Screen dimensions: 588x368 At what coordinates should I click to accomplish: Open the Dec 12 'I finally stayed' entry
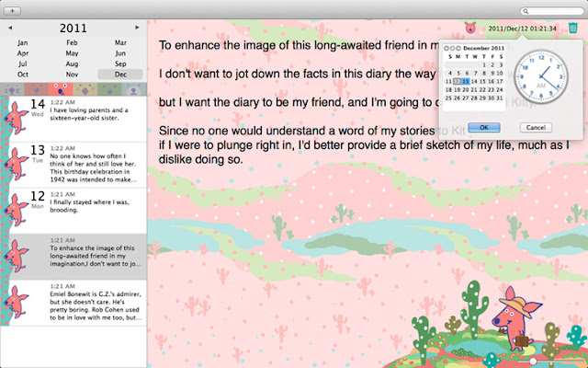tap(73, 211)
